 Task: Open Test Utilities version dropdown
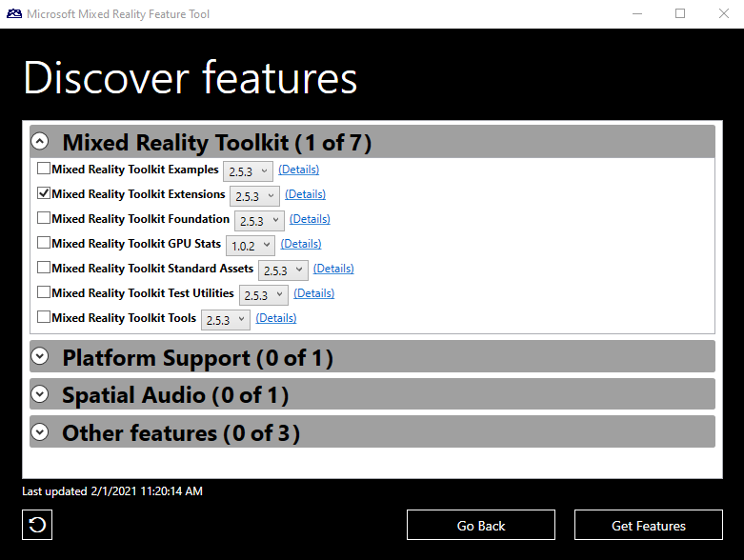click(264, 295)
